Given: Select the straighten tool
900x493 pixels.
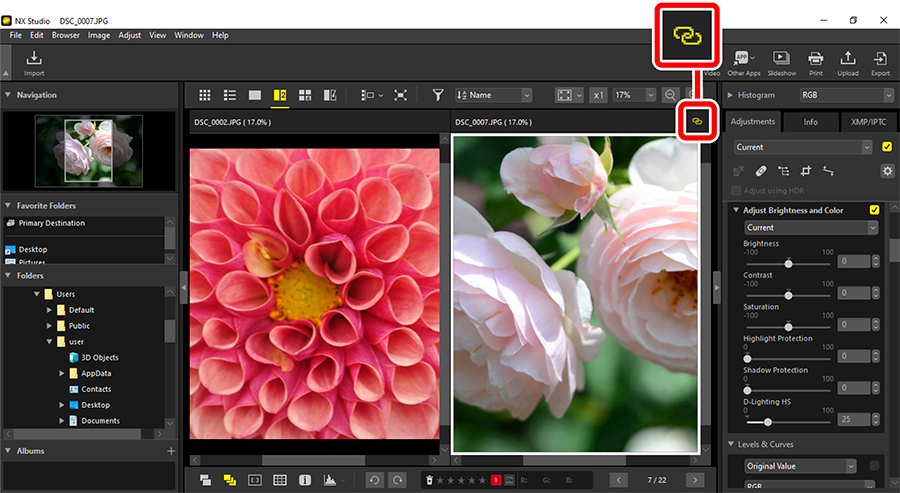Looking at the screenshot, I should 828,171.
